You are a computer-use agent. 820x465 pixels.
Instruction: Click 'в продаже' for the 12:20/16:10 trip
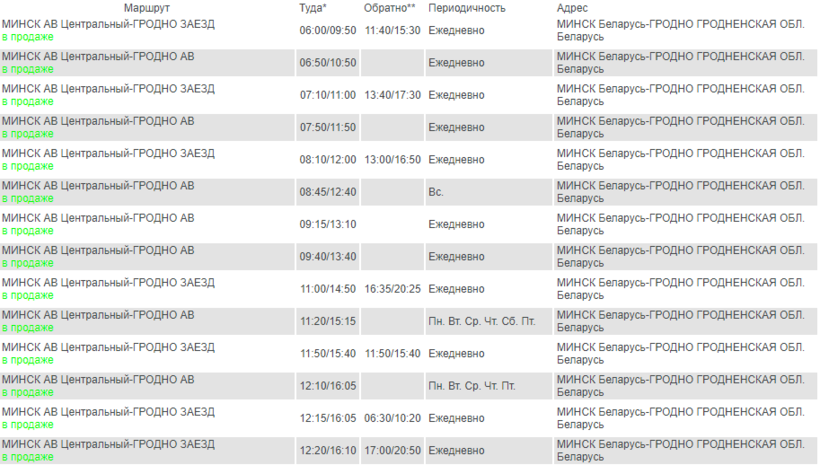click(28, 457)
